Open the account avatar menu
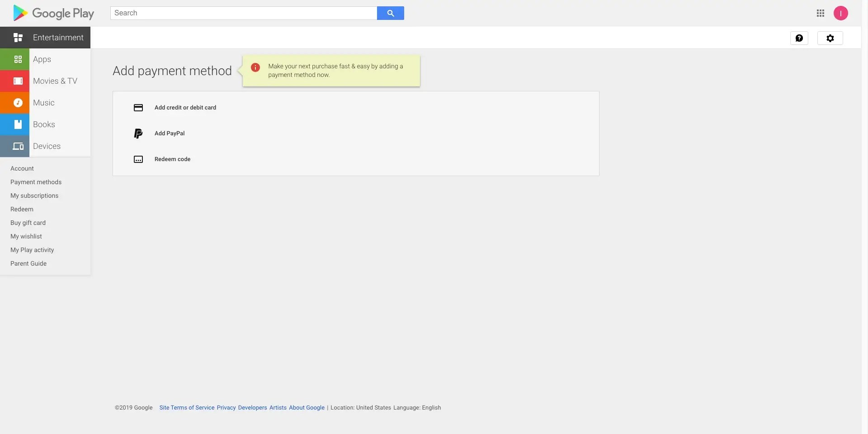The height and width of the screenshot is (434, 868). point(841,13)
